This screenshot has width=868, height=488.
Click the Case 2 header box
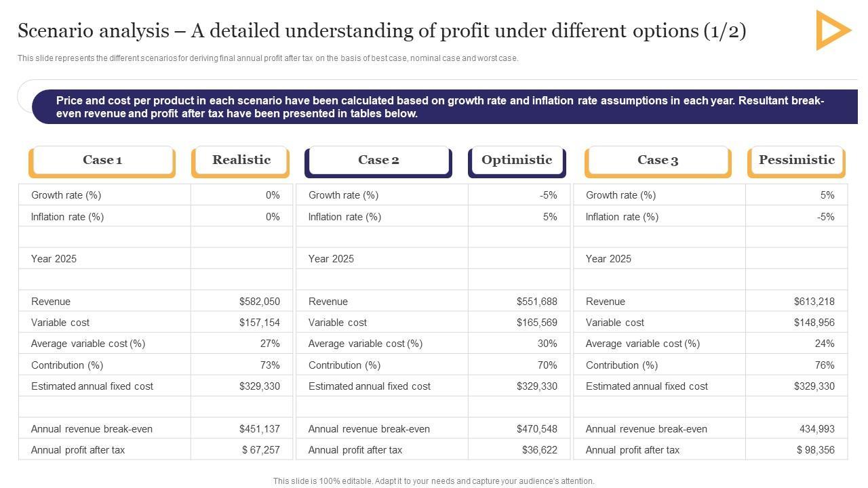[378, 161]
